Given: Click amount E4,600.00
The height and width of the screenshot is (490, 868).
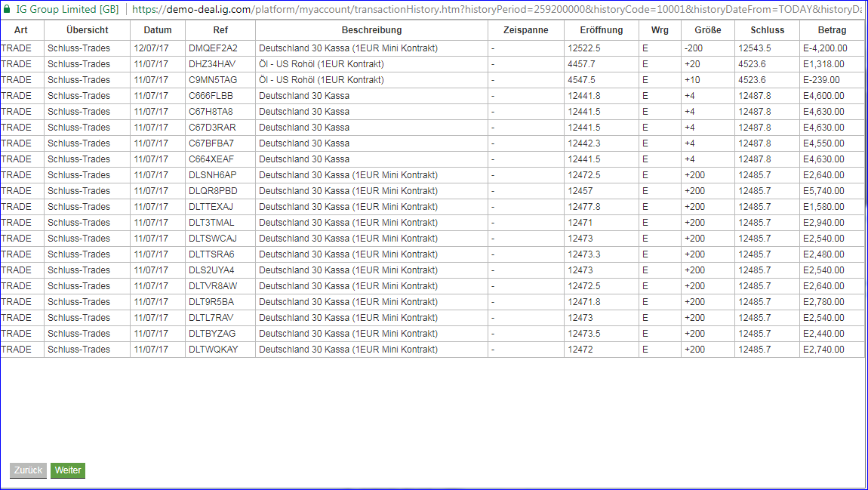Looking at the screenshot, I should (823, 96).
